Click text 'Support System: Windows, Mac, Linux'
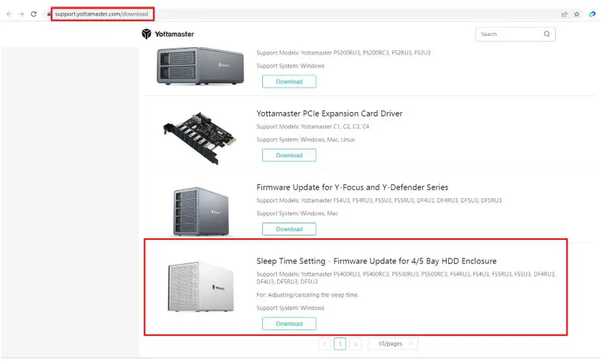The width and height of the screenshot is (609, 364). tap(306, 140)
